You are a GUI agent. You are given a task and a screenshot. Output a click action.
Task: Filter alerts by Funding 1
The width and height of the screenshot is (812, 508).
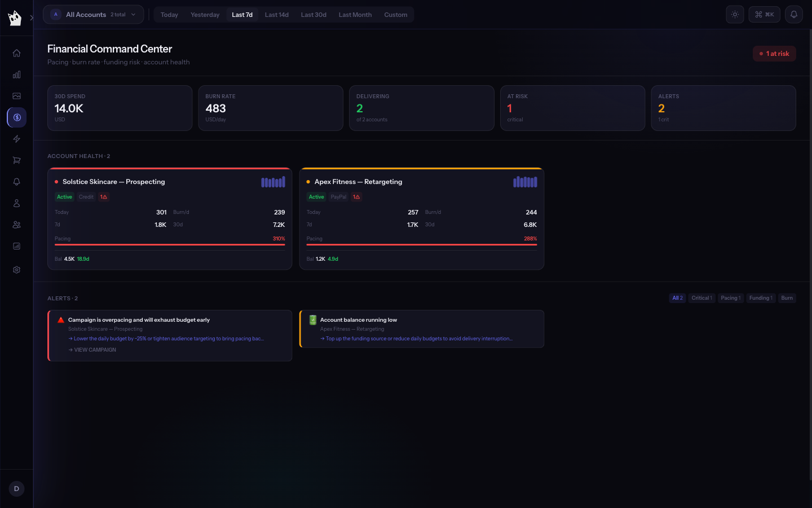coord(761,298)
